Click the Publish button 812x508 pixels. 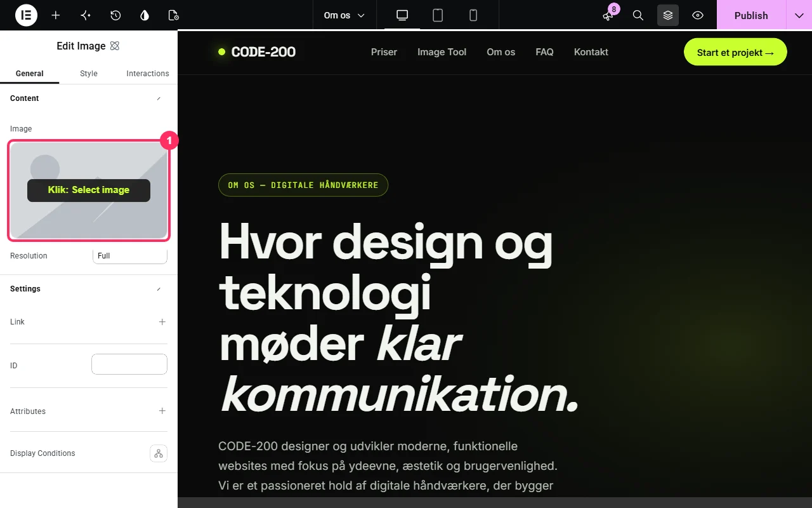click(751, 15)
